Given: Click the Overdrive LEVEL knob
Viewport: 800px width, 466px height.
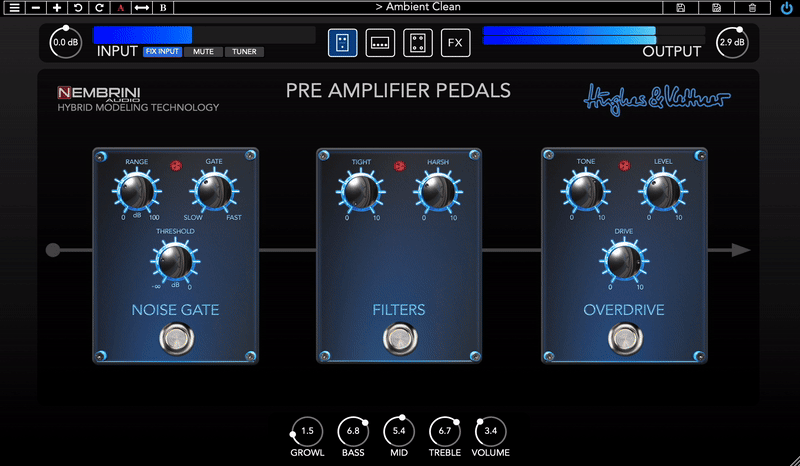Looking at the screenshot, I should [x=663, y=191].
